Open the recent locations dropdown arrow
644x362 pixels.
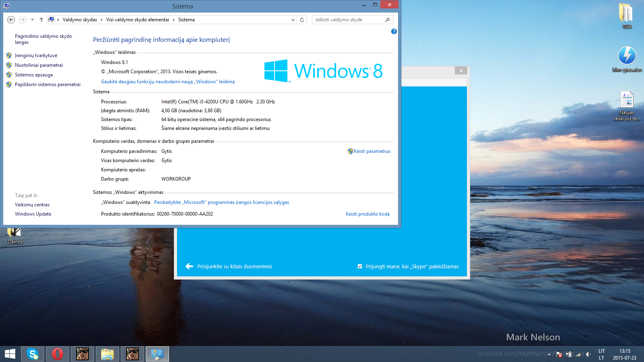click(32, 20)
